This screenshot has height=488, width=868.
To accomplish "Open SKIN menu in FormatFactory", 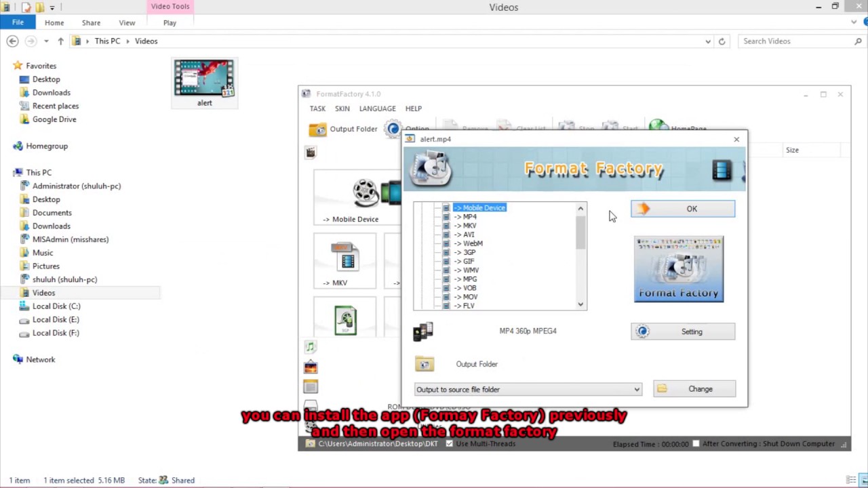I will pyautogui.click(x=342, y=108).
